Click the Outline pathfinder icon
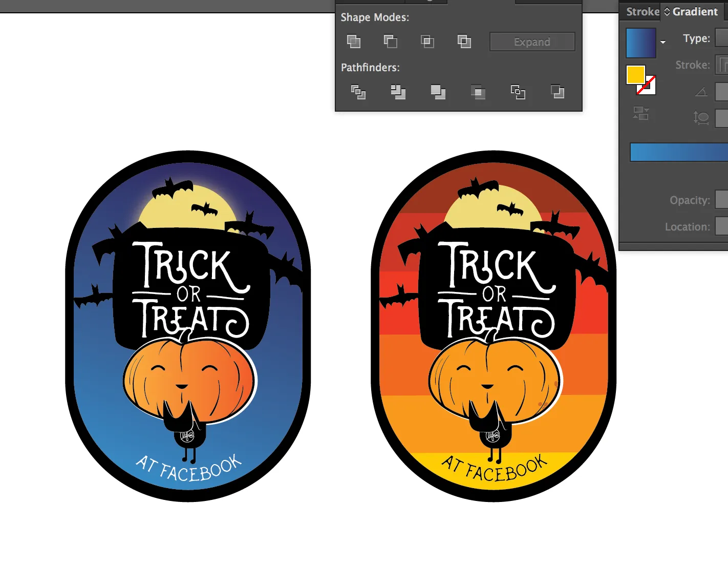The width and height of the screenshot is (728, 587). pos(518,92)
